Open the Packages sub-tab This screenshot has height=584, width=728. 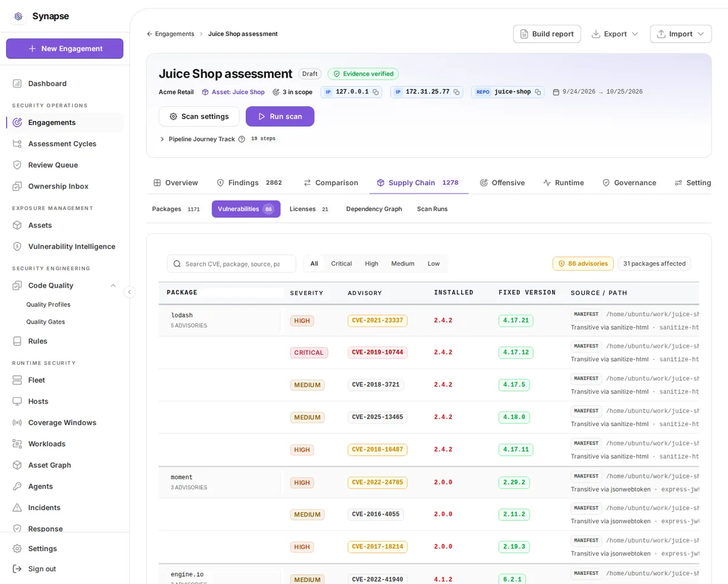tap(176, 209)
